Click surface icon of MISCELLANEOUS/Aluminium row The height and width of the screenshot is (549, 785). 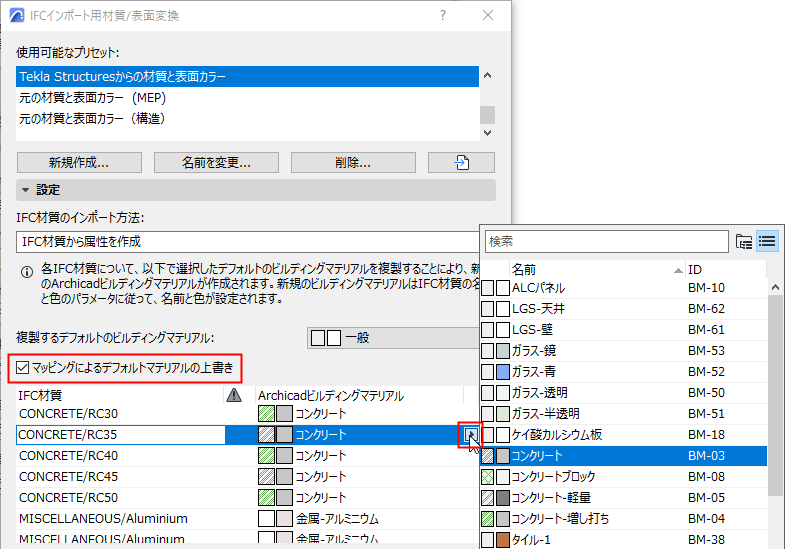(x=284, y=518)
